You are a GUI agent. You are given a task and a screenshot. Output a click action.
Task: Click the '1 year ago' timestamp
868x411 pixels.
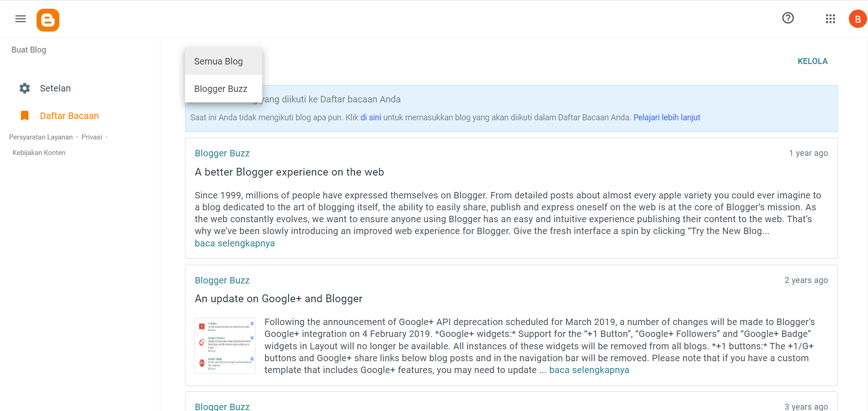click(x=808, y=153)
